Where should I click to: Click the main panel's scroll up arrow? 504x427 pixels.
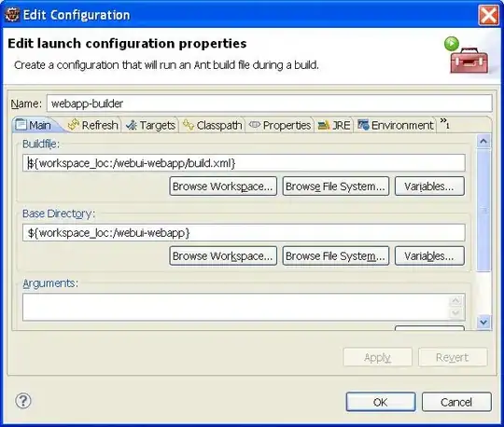coord(483,142)
